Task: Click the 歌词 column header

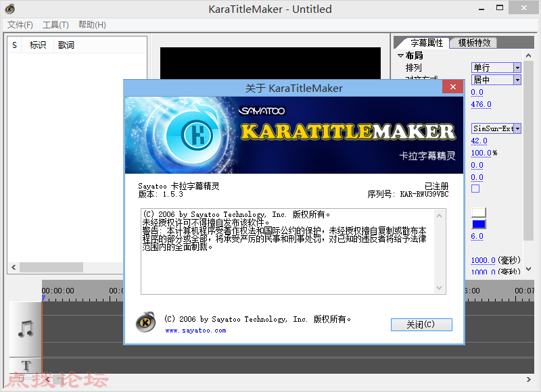Action: (x=66, y=45)
